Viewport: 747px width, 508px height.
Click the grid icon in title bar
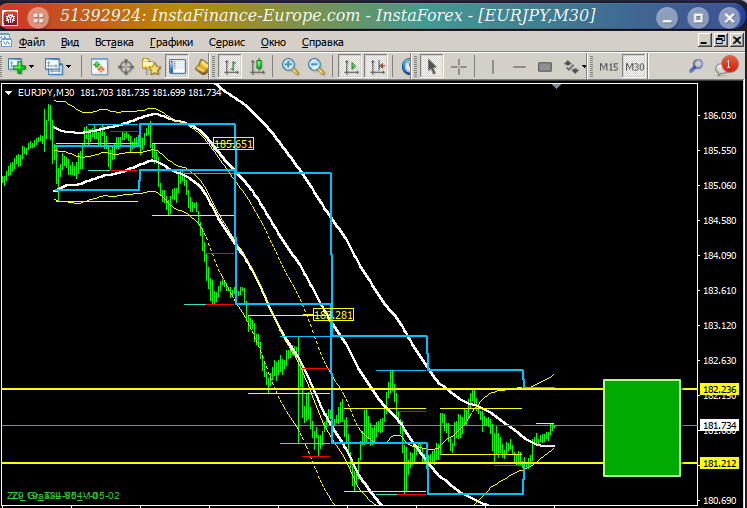pos(38,18)
